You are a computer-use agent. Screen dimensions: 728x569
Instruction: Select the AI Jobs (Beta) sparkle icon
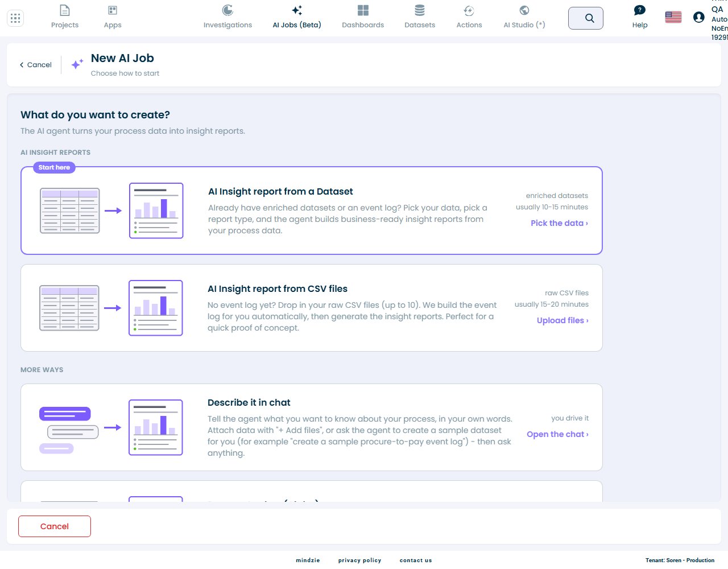(297, 10)
